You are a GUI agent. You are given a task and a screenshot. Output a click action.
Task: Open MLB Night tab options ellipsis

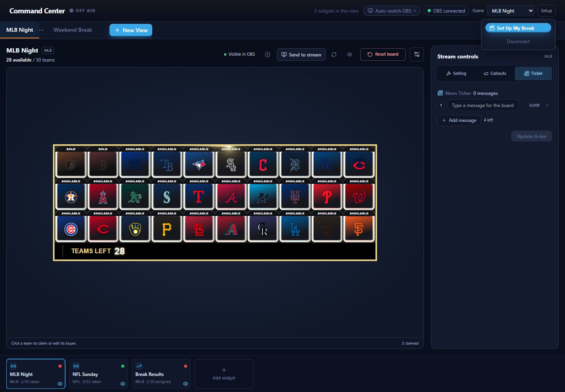(x=41, y=30)
